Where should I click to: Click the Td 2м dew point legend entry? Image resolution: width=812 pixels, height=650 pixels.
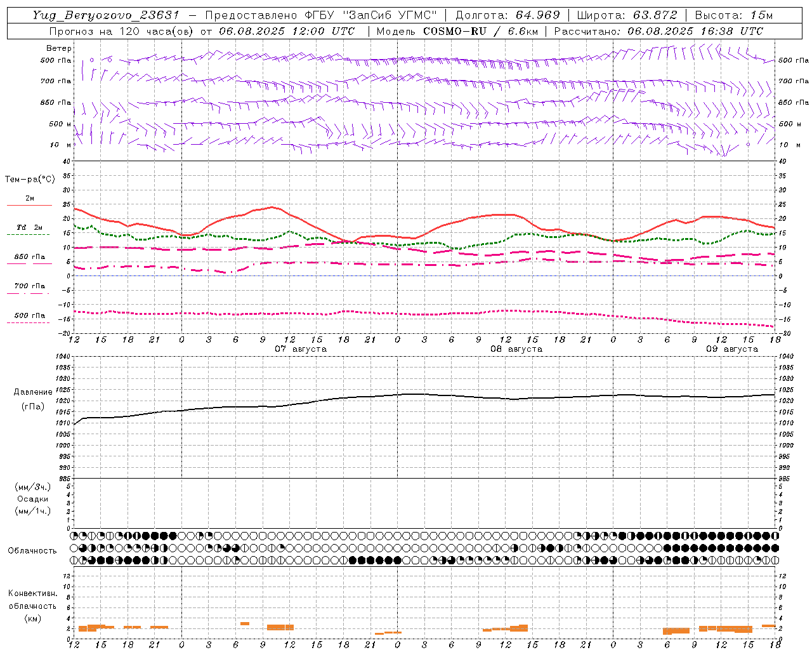click(x=29, y=230)
